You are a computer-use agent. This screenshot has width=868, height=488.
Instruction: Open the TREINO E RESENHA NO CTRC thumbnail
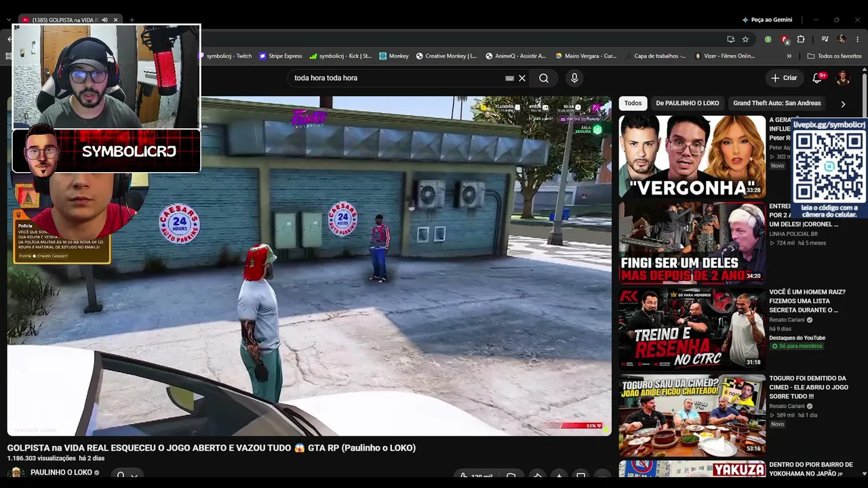coord(692,329)
